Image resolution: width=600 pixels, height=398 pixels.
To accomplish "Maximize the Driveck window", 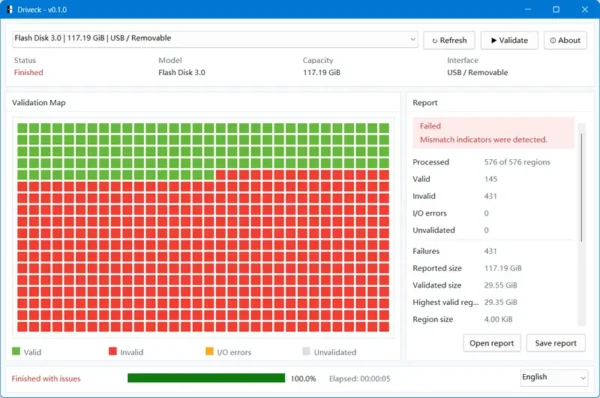I will [x=556, y=9].
